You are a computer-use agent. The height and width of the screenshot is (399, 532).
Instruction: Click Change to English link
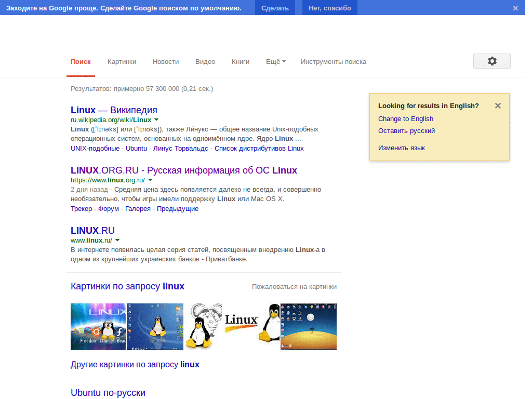click(x=406, y=119)
